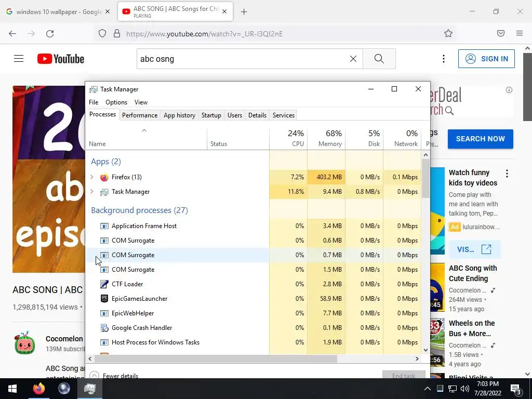
Task: Click the VIS... ad visit link
Action: coord(474,249)
